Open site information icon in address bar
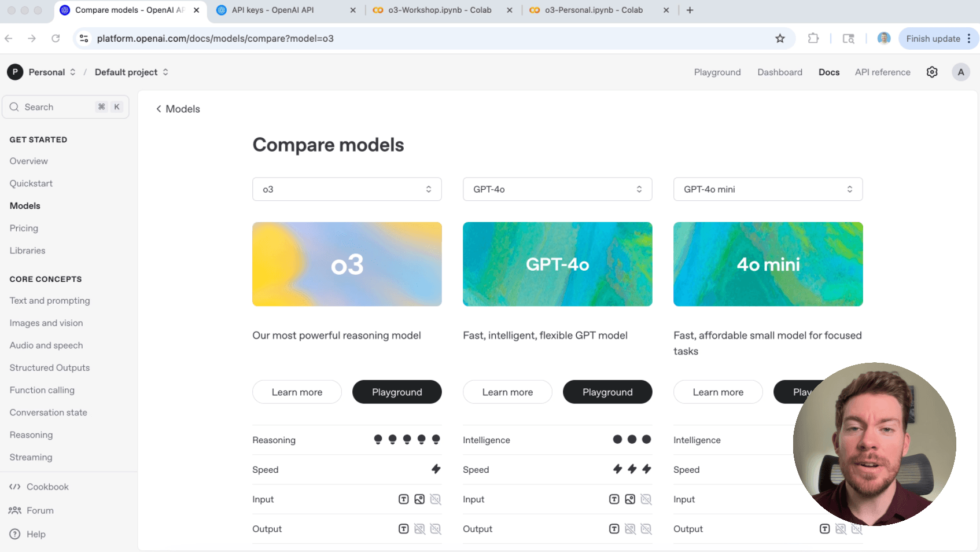The image size is (980, 552). (84, 39)
